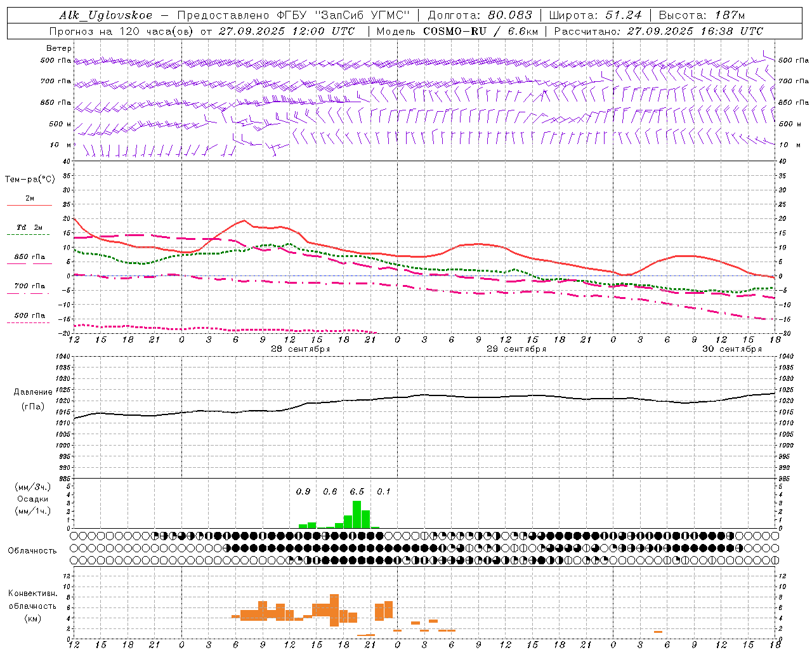Click the station name Alk_Uglovskoe in the header
The height and width of the screenshot is (650, 812).
[106, 15]
